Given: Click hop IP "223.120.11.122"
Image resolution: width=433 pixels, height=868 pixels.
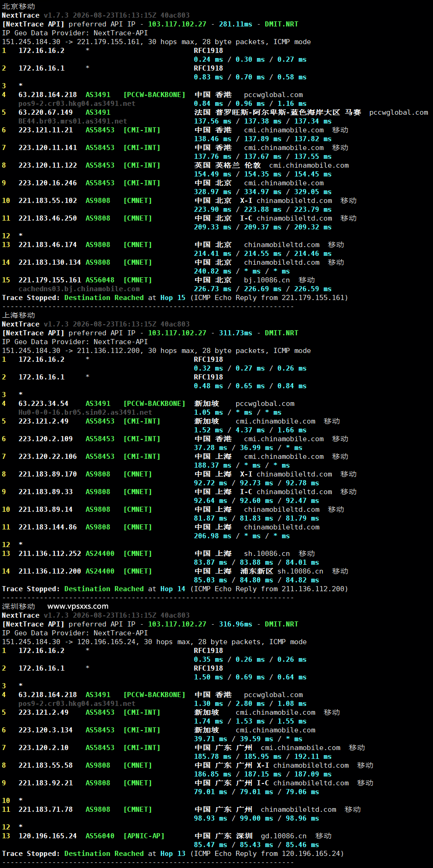Looking at the screenshot, I should [x=48, y=165].
